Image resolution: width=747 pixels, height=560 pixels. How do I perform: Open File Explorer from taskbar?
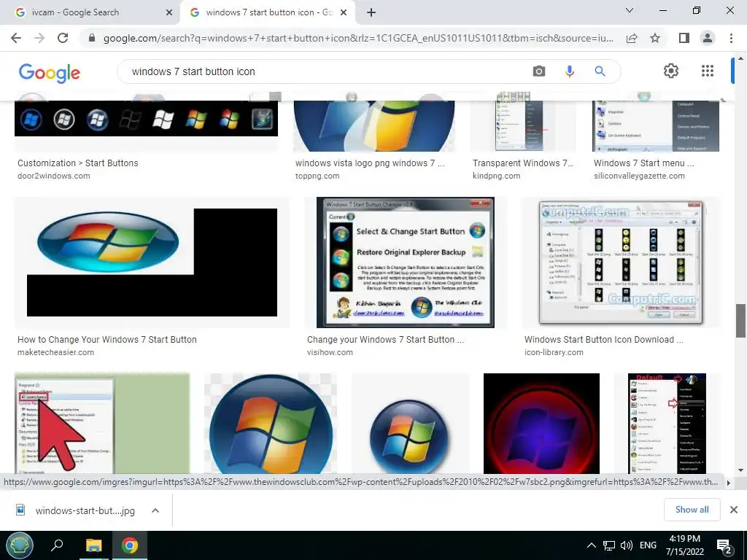click(x=94, y=545)
